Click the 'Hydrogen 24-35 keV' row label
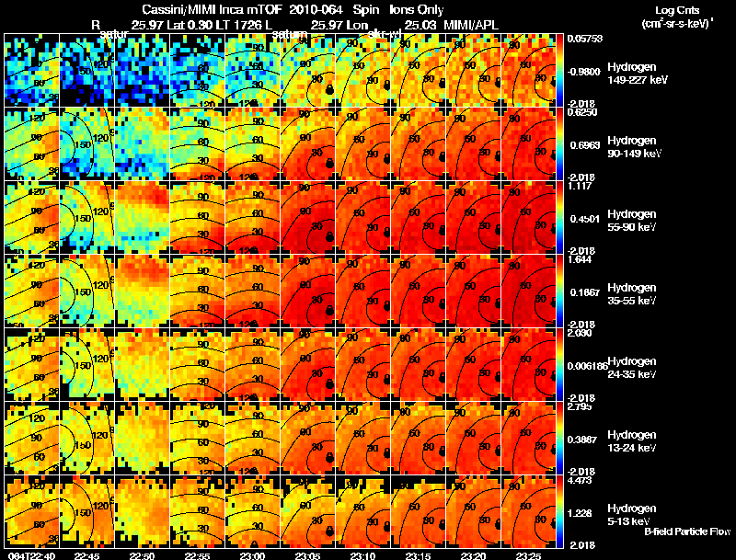Screen dimensions: 736x560 [x=632, y=368]
